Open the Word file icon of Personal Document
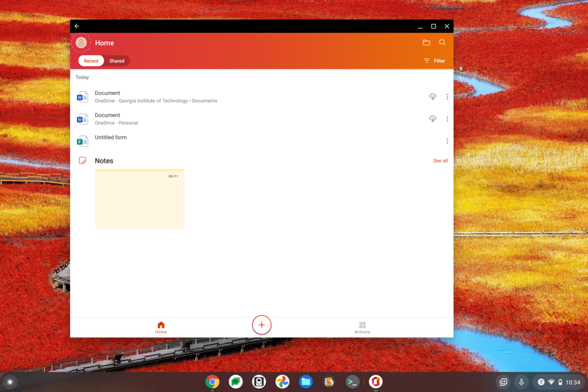 click(x=82, y=119)
